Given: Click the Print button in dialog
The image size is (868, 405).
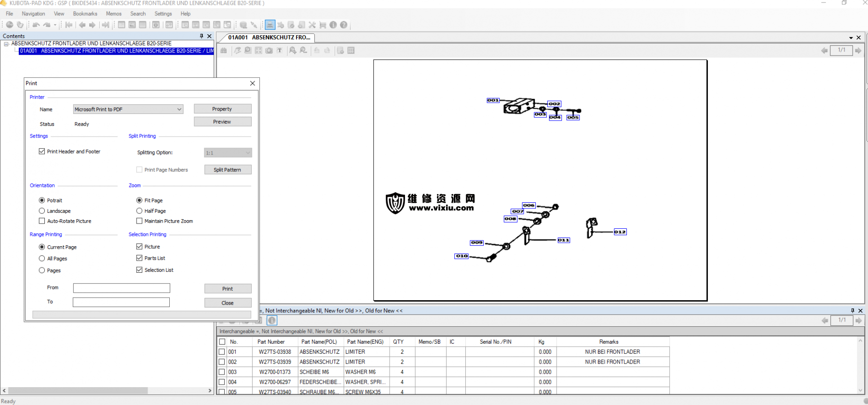Looking at the screenshot, I should (228, 289).
